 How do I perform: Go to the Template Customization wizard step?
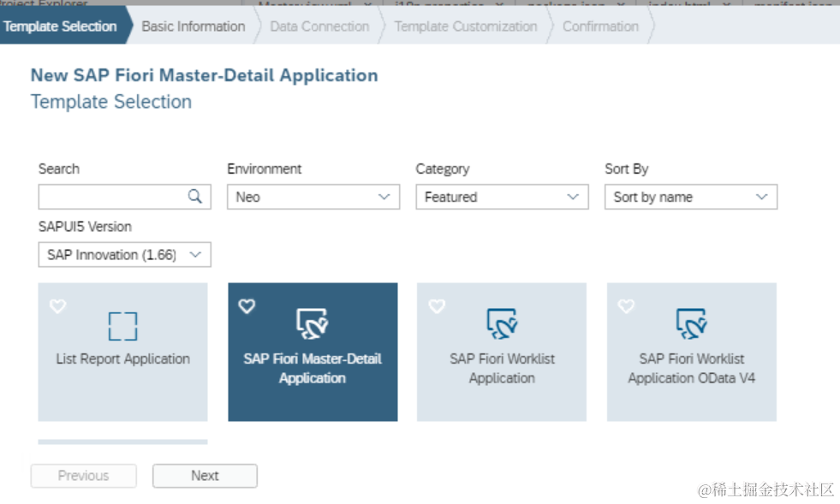pos(466,27)
